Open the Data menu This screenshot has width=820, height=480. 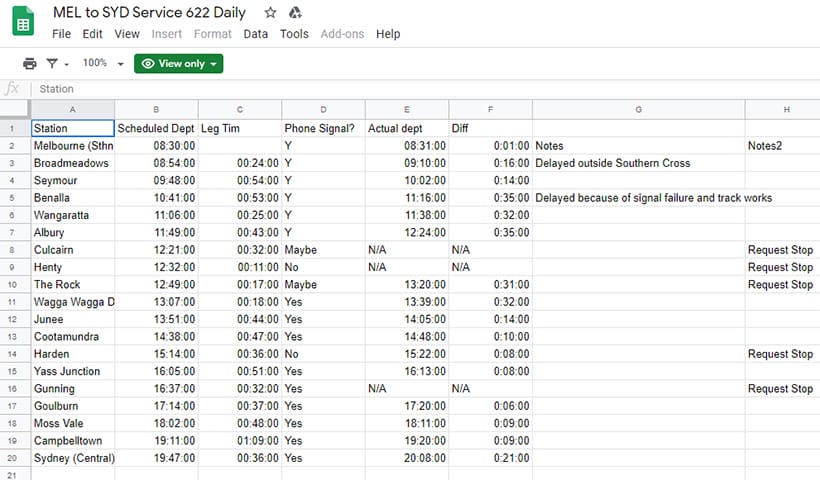[x=256, y=34]
